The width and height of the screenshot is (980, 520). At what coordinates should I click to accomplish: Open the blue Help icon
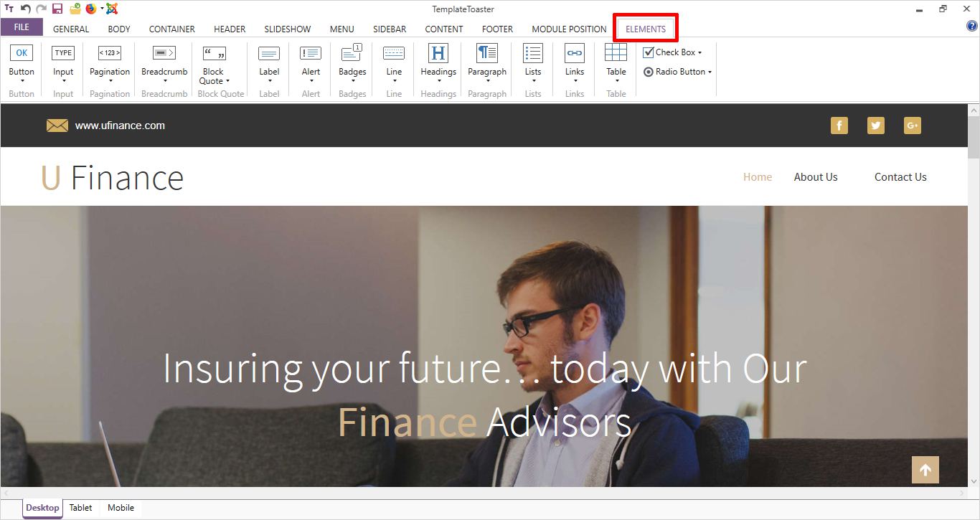coord(972,27)
